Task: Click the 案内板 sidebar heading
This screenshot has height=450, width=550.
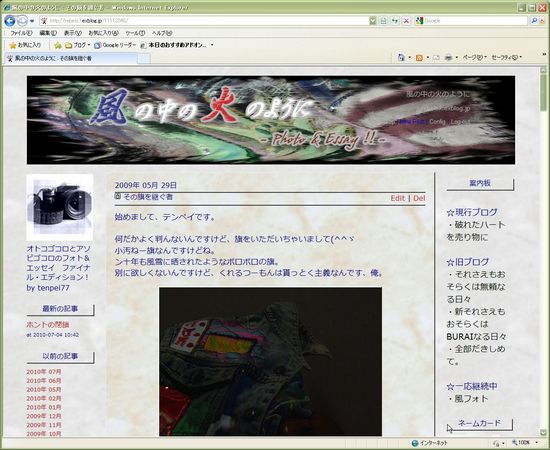Action: (479, 183)
